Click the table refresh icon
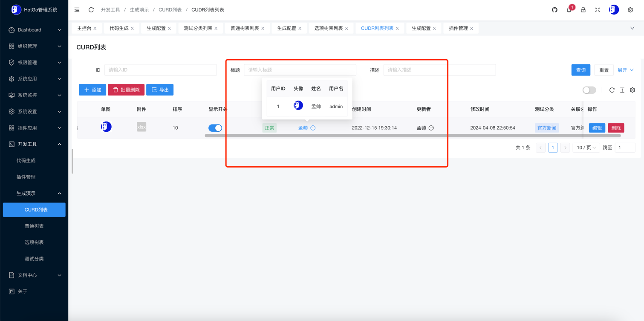 (612, 90)
